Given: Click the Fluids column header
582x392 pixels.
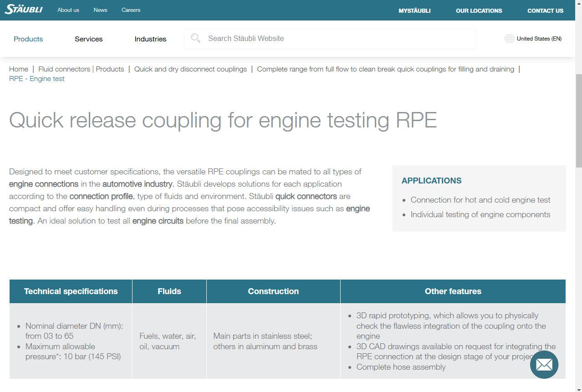Looking at the screenshot, I should point(169,291).
